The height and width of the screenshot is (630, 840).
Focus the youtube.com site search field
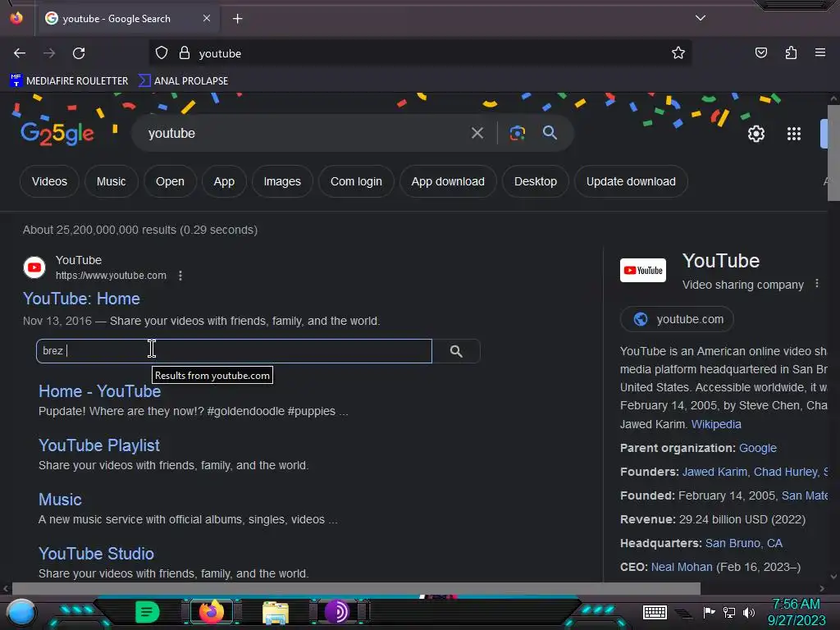point(234,351)
